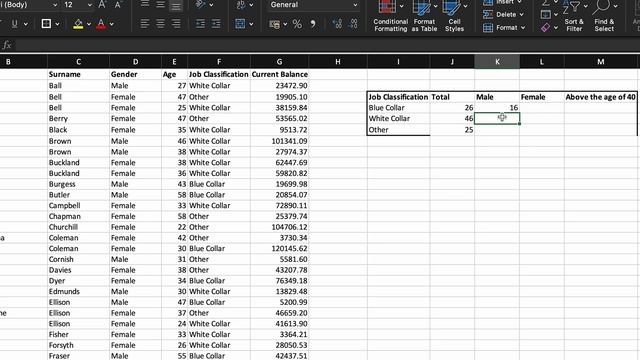
Task: Click the middle vertical align icon
Action: 160,4
